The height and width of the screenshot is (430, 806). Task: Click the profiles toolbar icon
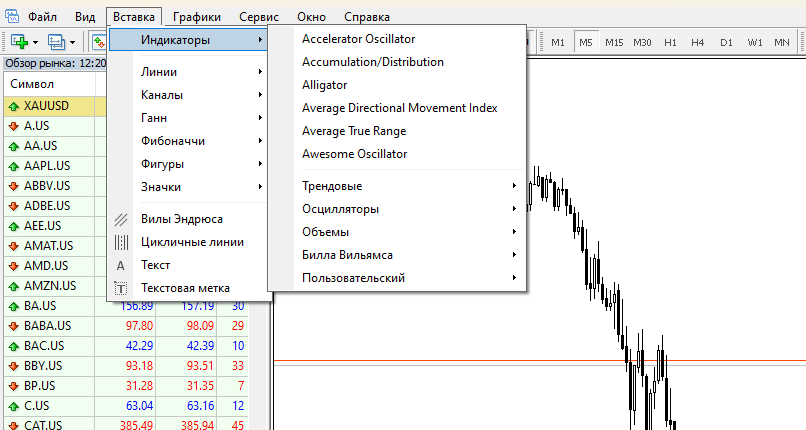pyautogui.click(x=56, y=42)
